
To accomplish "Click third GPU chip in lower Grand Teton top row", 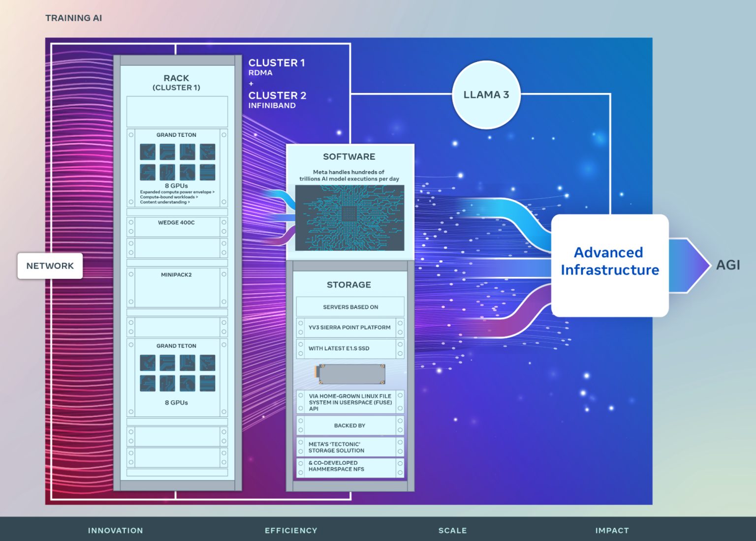I will (x=188, y=363).
